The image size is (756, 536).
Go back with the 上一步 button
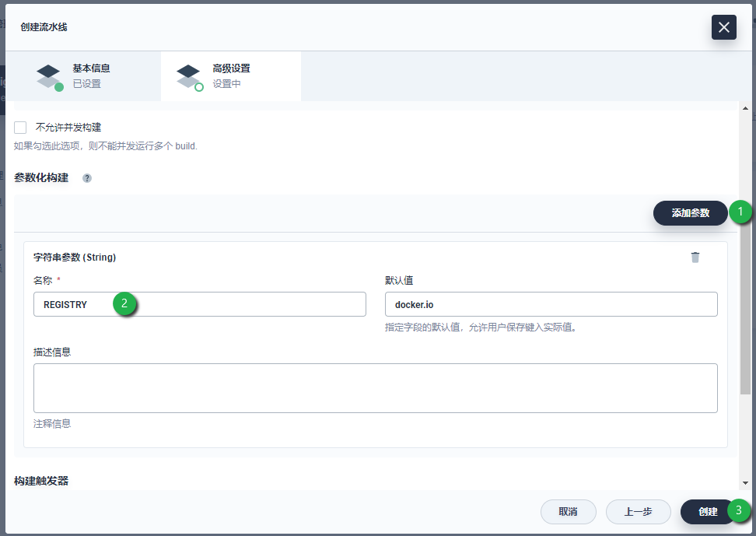click(638, 512)
